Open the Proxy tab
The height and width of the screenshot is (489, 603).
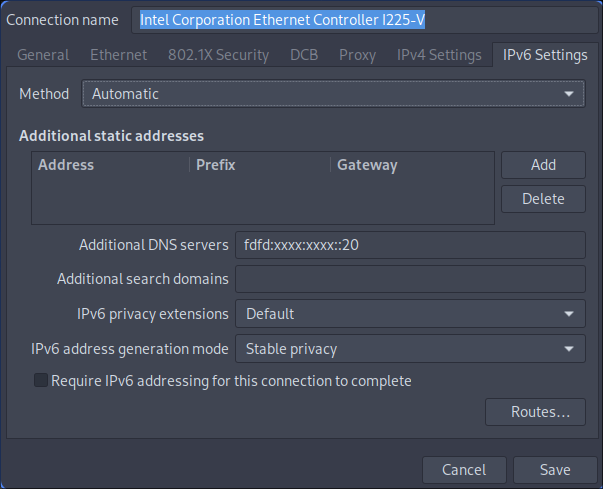click(x=357, y=55)
